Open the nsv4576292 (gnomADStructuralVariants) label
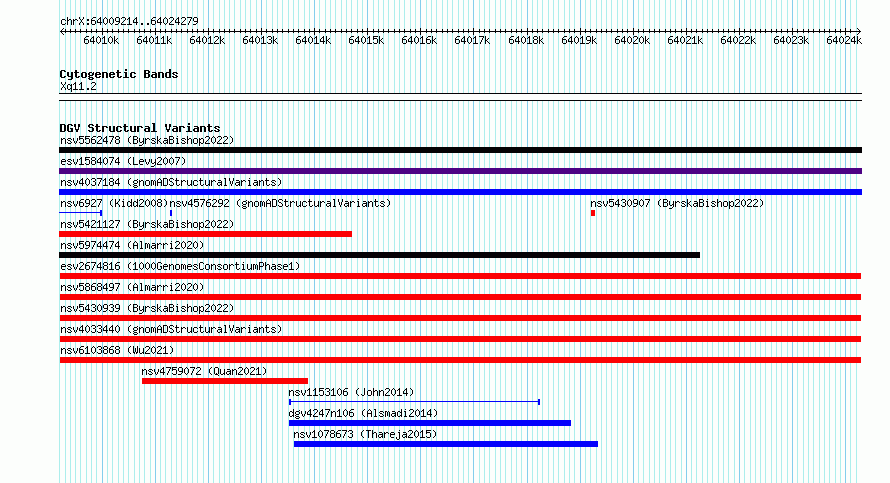Screen dimensions: 890x483 coord(280,203)
